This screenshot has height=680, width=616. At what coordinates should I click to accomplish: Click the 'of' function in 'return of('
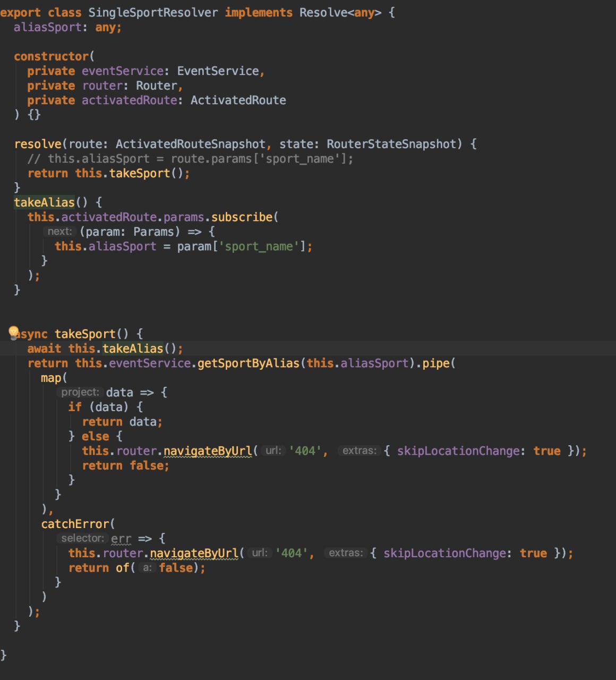tap(123, 568)
